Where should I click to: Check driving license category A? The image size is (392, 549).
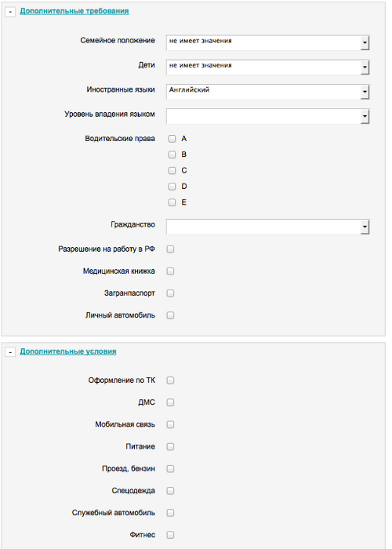point(172,139)
